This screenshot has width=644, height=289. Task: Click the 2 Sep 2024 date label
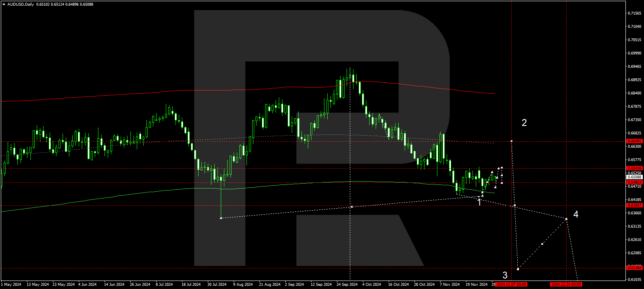coord(295,285)
